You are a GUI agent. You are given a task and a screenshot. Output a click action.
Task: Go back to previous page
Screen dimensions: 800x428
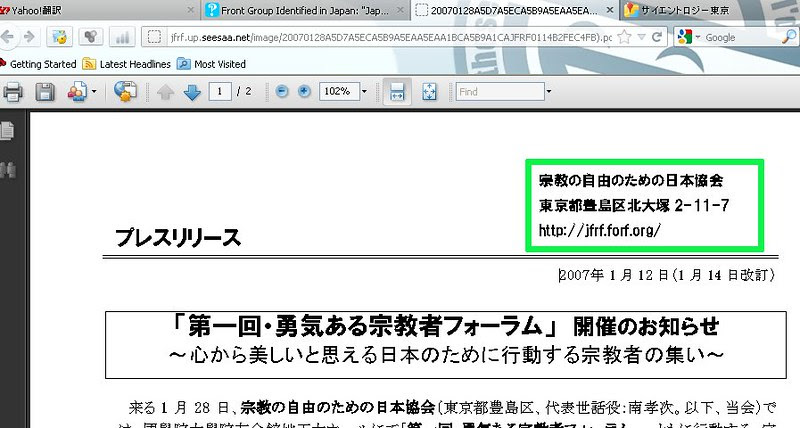(x=7, y=37)
